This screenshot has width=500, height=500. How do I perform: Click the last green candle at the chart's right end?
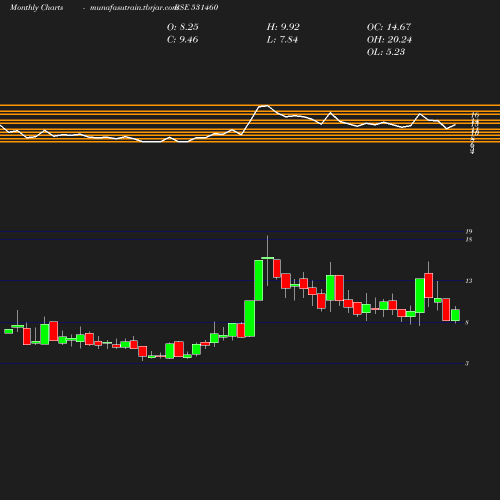(x=455, y=315)
